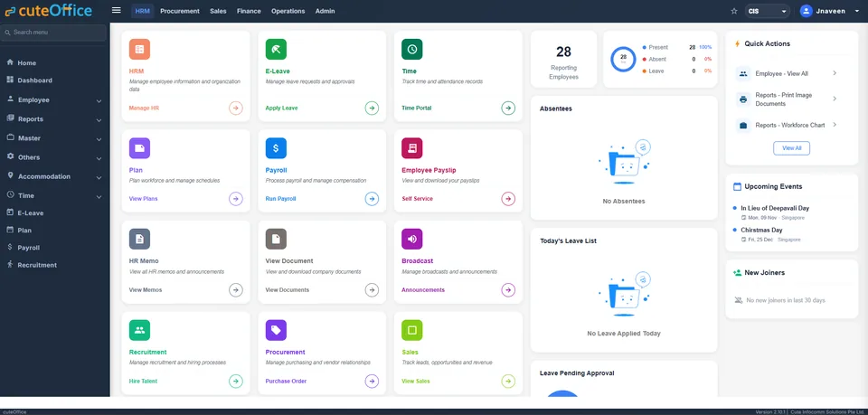Switch to the Admin top tab
Viewport: 868px width, 415px height.
[x=325, y=11]
